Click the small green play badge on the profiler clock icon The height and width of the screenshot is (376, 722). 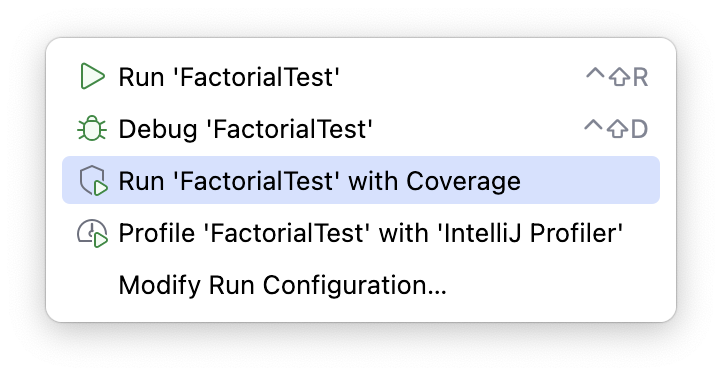coord(101,240)
